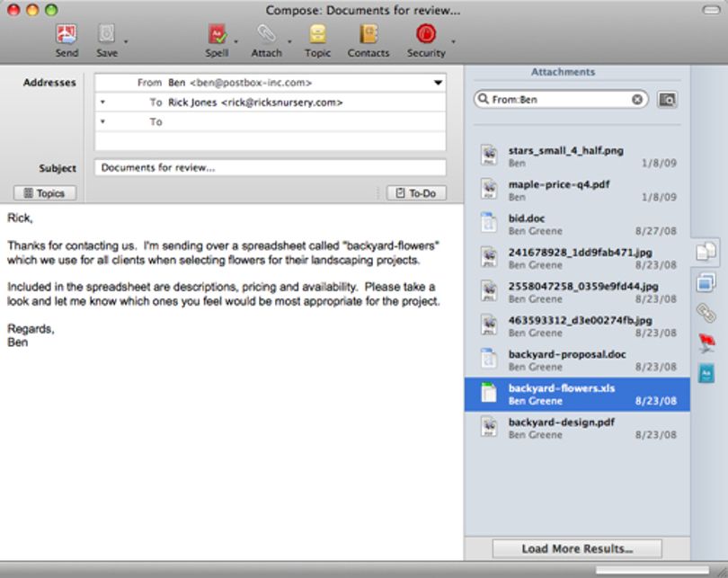728x578 pixels.
Task: Switch sidebar to images panel
Action: click(706, 282)
